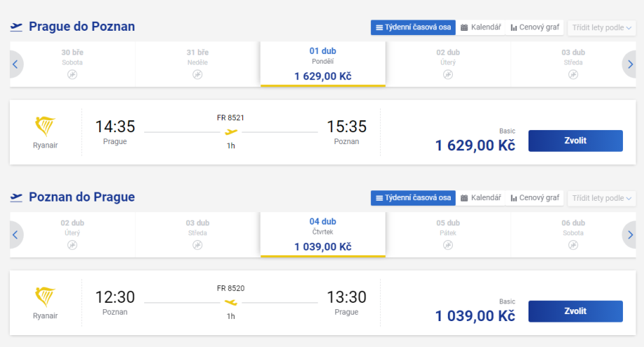Select the 02 dub Úterý outbound date
Screen dimensions: 644x347
(448, 64)
